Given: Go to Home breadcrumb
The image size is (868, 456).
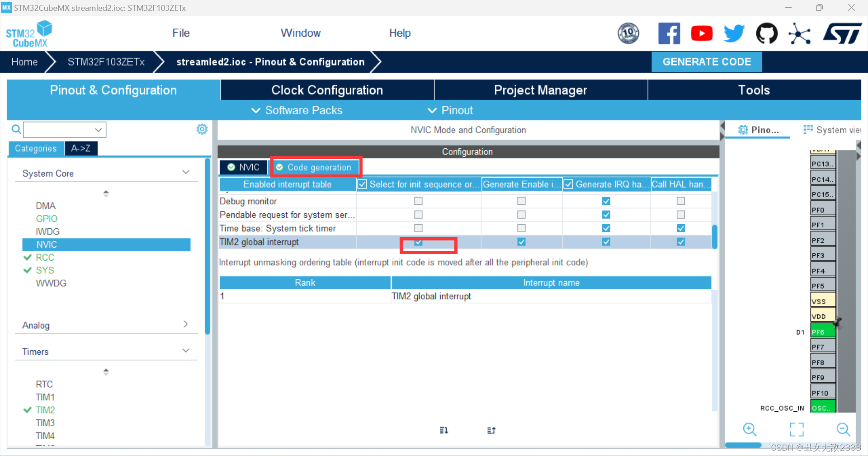Looking at the screenshot, I should pos(24,62).
